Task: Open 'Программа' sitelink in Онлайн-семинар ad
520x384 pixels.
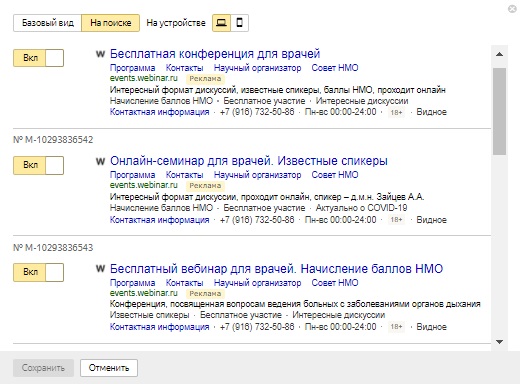Action: [133, 175]
